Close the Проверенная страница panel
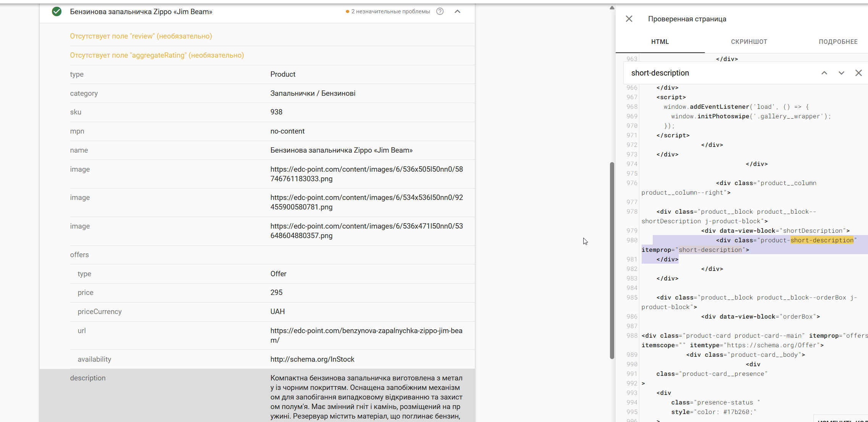868x422 pixels. [629, 19]
